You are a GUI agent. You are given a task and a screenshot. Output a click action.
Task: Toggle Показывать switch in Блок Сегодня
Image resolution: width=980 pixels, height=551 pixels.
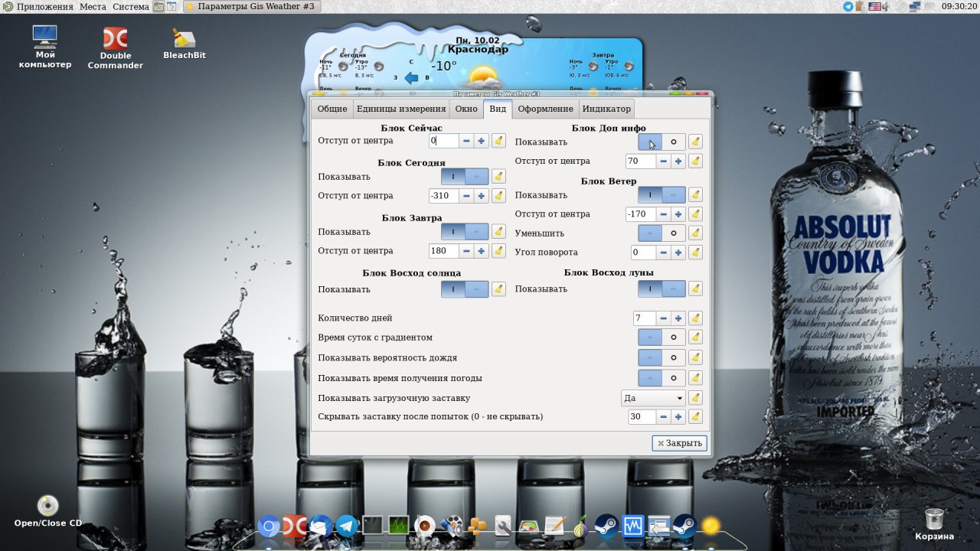click(465, 177)
